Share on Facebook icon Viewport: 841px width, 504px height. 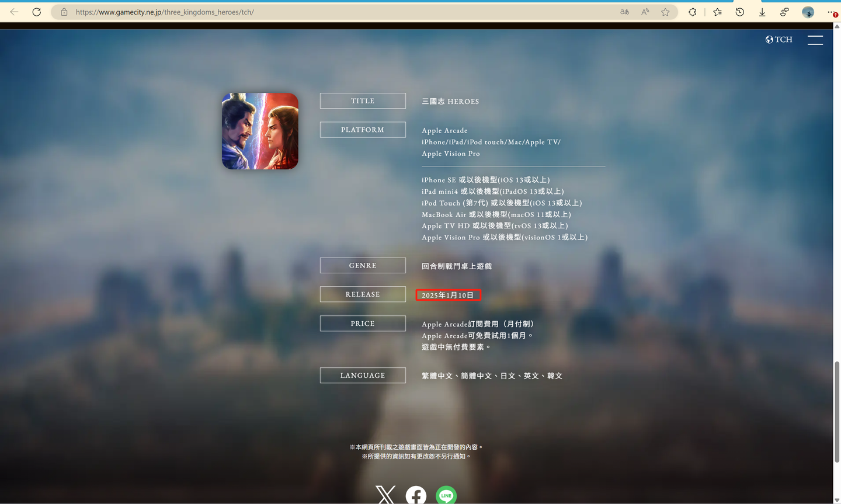pyautogui.click(x=416, y=495)
